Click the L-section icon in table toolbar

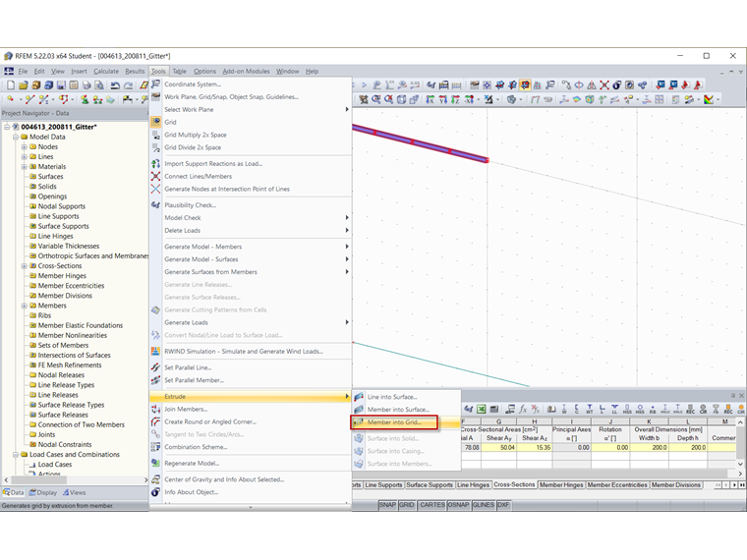(x=602, y=409)
